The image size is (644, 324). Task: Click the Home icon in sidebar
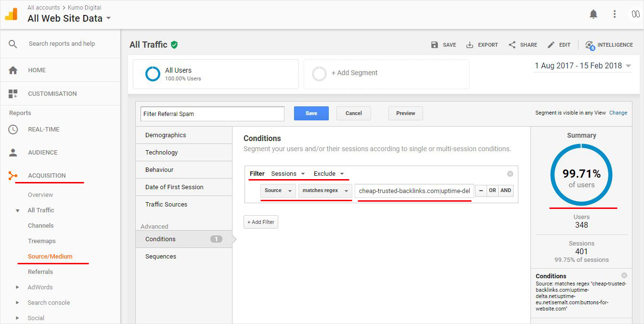(x=13, y=70)
